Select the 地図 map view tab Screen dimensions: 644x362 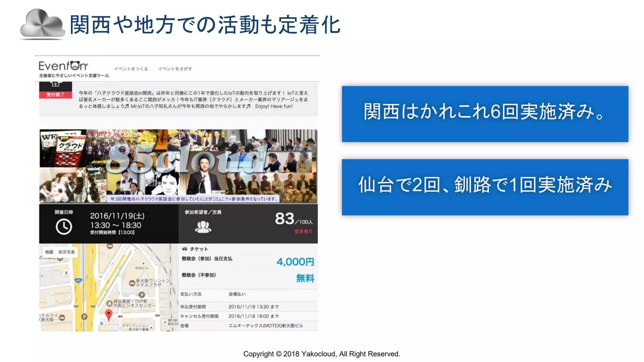49,252
